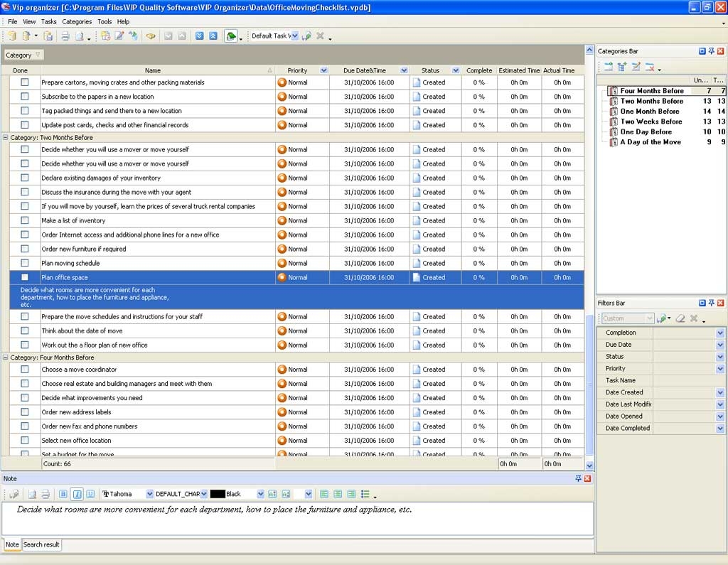Expand the Due Date filter in Filters Bar

718,344
